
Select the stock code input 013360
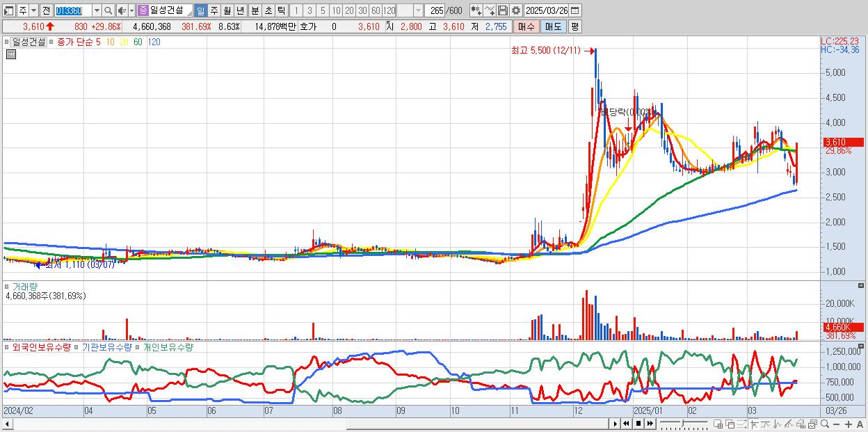[x=73, y=10]
